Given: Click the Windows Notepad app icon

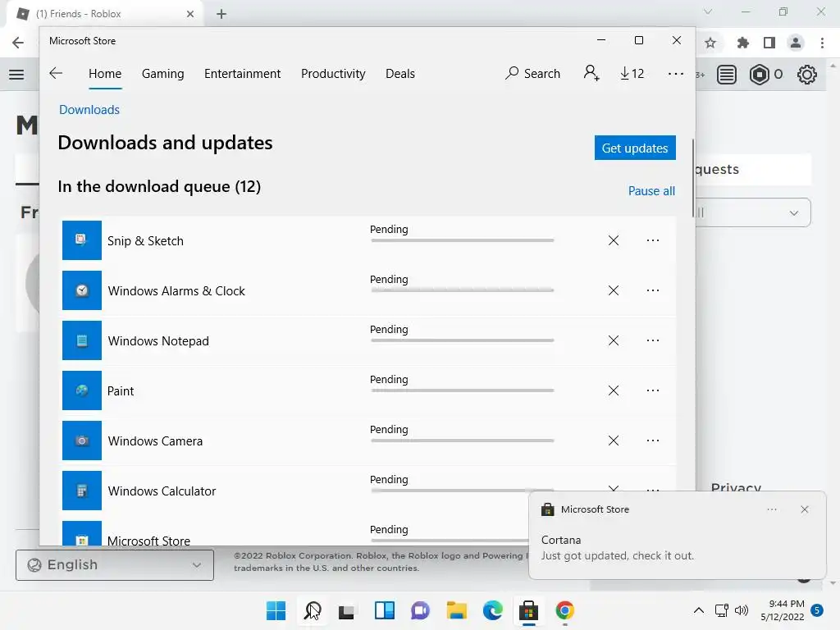Looking at the screenshot, I should (82, 340).
